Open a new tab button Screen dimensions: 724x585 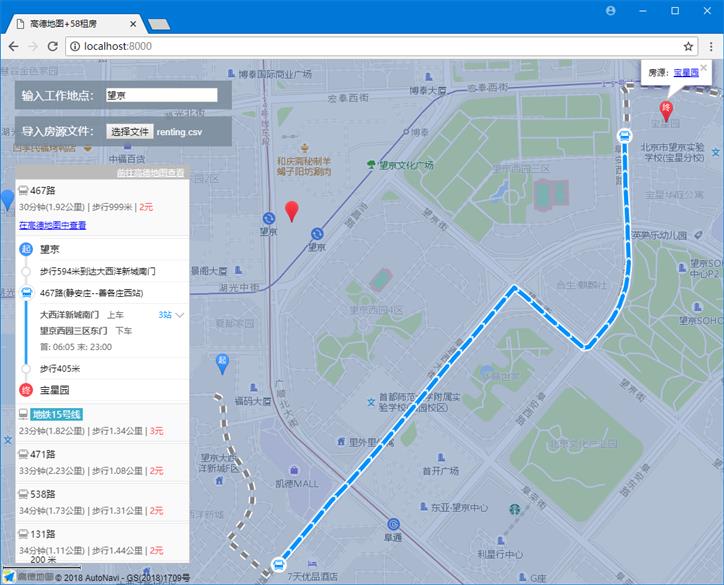(159, 24)
